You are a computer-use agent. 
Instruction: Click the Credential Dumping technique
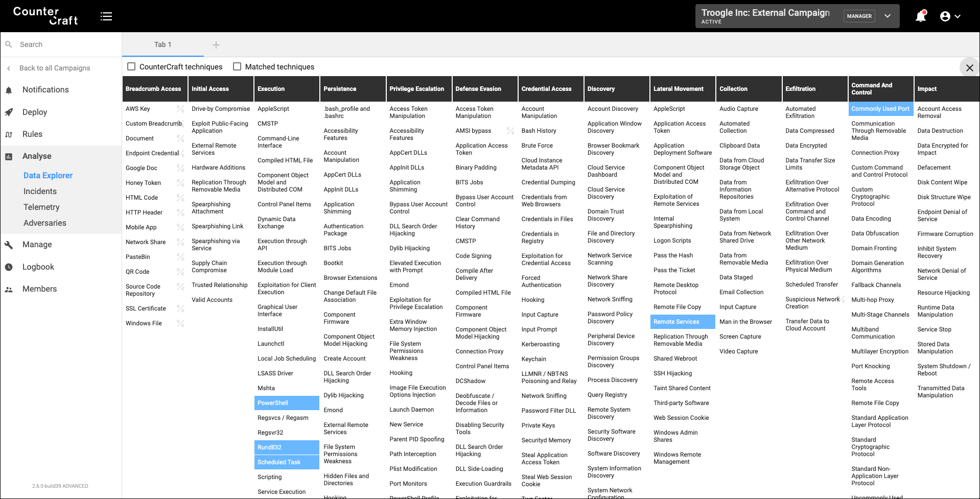click(548, 182)
